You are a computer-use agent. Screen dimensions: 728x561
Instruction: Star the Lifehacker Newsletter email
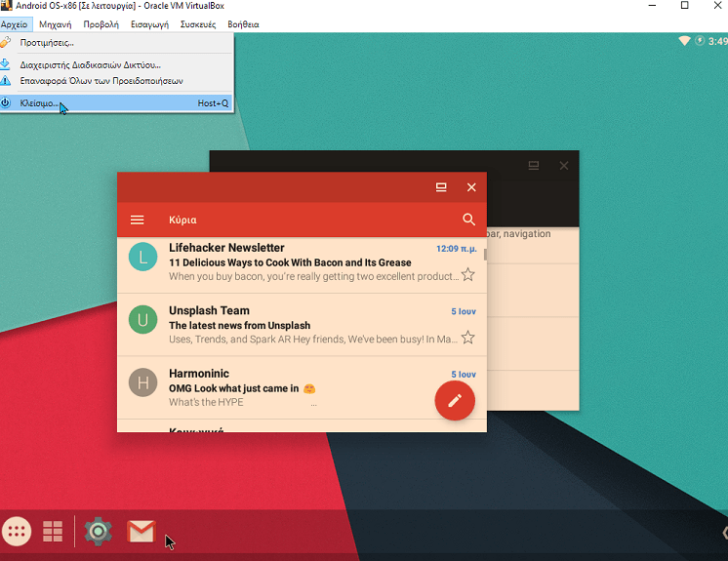click(x=468, y=275)
